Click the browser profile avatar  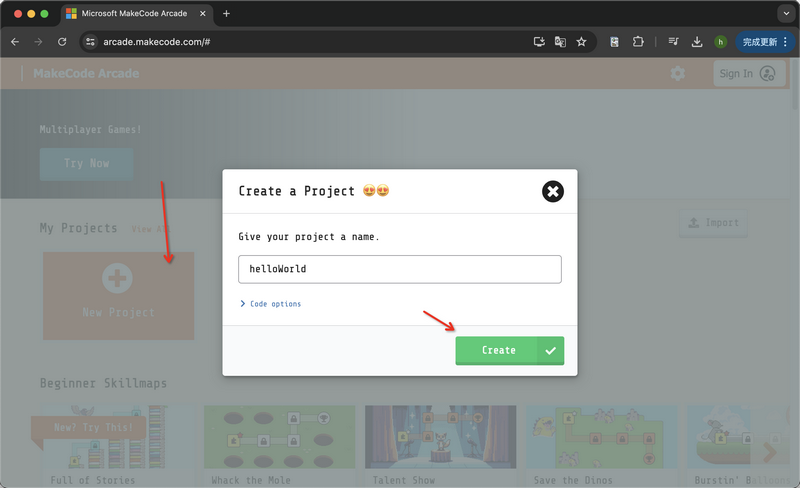(720, 42)
